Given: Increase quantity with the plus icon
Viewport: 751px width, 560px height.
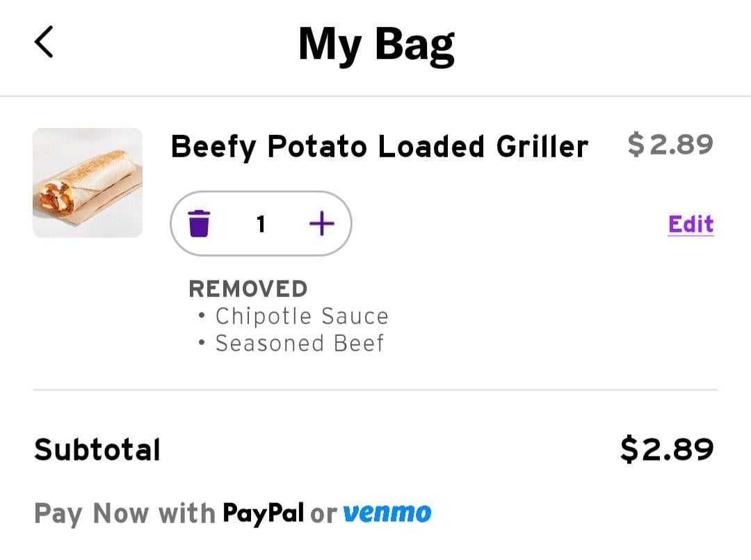Looking at the screenshot, I should [321, 224].
